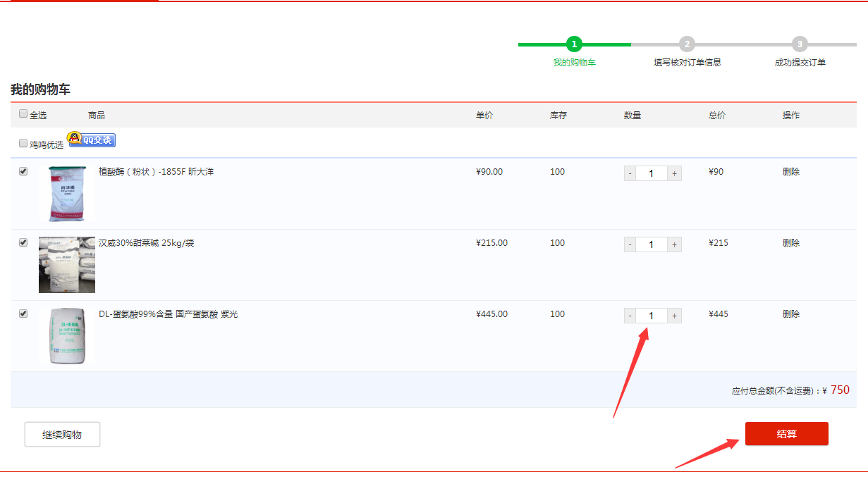The image size is (868, 484).
Task: Increase quantity of 植酸酶 with plus button
Action: (x=674, y=173)
